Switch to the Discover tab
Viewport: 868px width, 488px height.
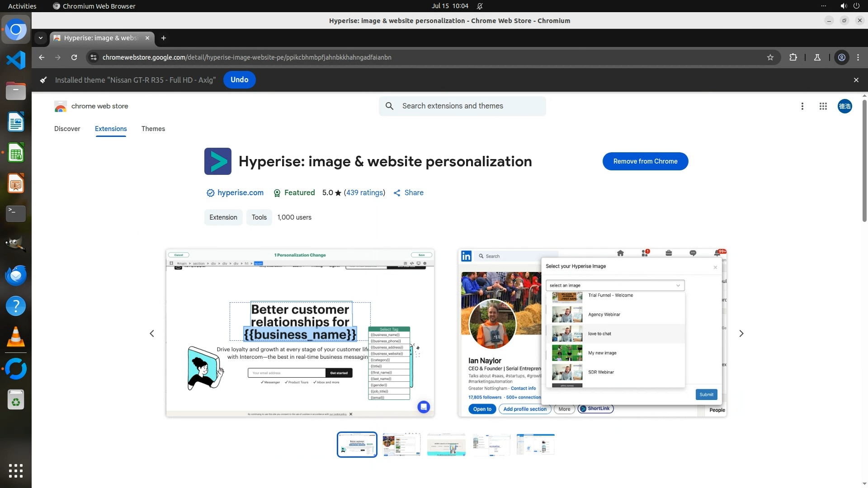click(67, 129)
